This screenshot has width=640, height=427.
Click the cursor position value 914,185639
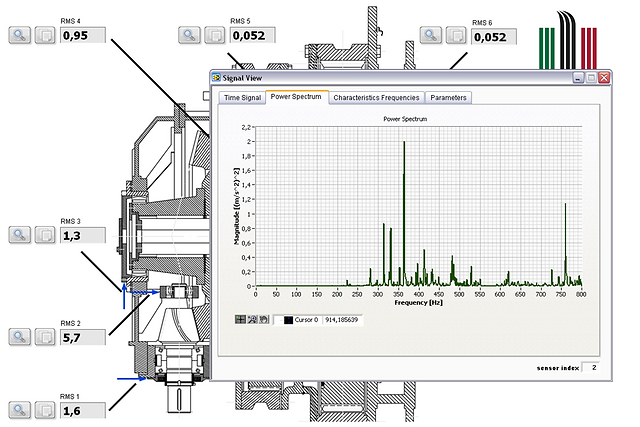coord(342,320)
